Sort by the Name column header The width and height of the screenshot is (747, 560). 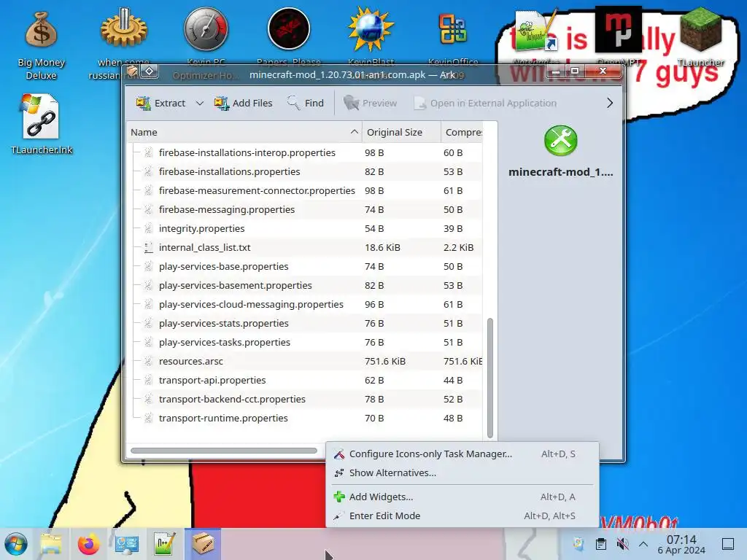244,133
